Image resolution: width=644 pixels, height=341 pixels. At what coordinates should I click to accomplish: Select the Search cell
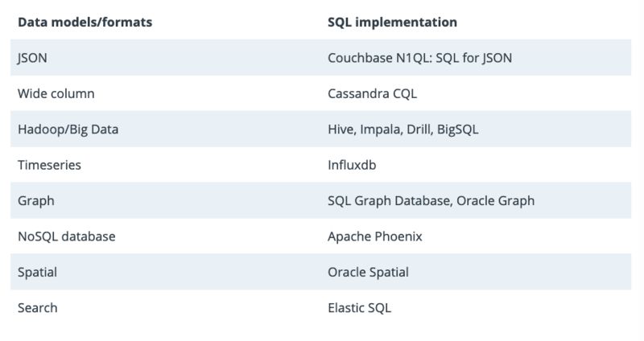(37, 307)
